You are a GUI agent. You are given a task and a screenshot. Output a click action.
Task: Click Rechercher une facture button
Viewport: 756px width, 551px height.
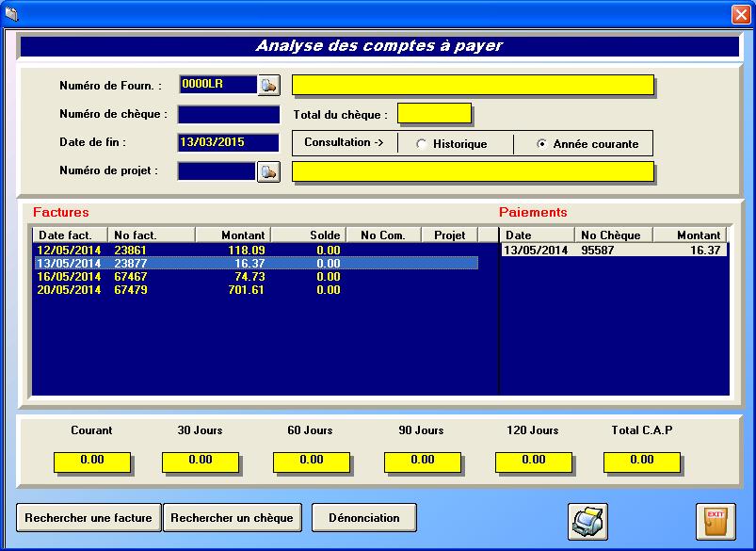coord(88,517)
